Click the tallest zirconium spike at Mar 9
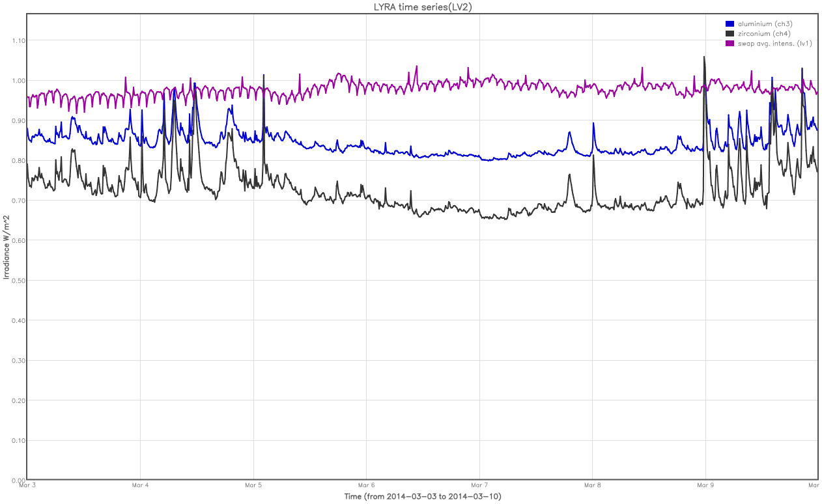 click(x=704, y=59)
